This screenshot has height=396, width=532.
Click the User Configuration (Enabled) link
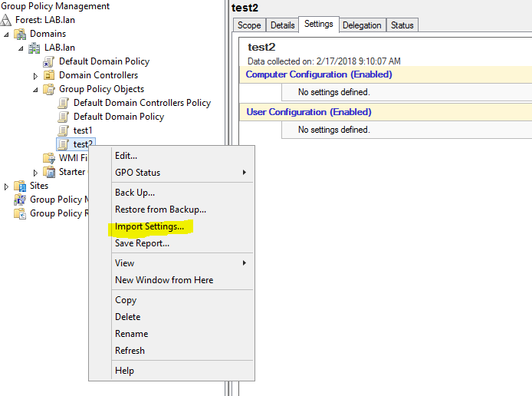(x=309, y=112)
